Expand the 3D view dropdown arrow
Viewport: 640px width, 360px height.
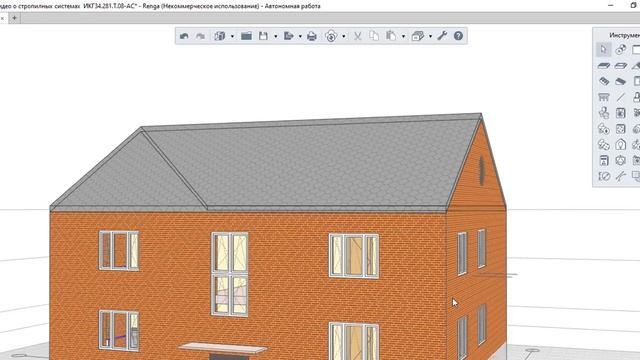tap(232, 36)
